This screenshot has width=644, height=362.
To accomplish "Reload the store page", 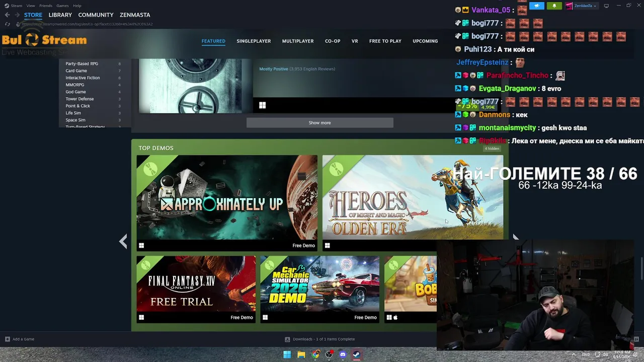I will point(7,24).
